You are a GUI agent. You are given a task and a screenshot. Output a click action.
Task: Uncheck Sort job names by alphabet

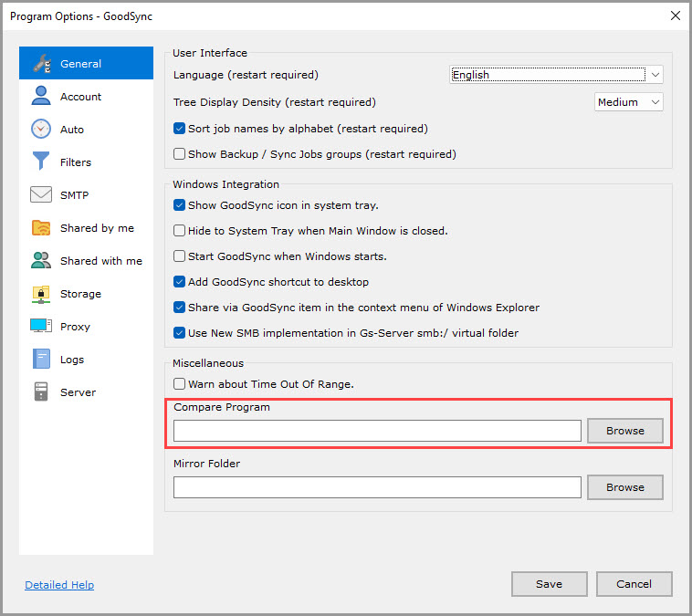click(179, 129)
